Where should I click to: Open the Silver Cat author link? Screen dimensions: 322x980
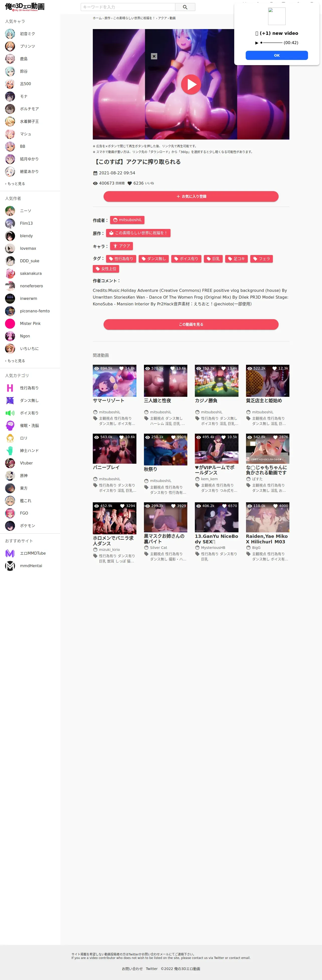158,548
